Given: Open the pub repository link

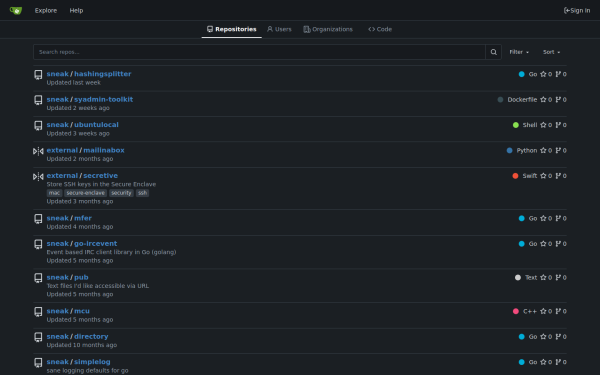Looking at the screenshot, I should pos(81,277).
